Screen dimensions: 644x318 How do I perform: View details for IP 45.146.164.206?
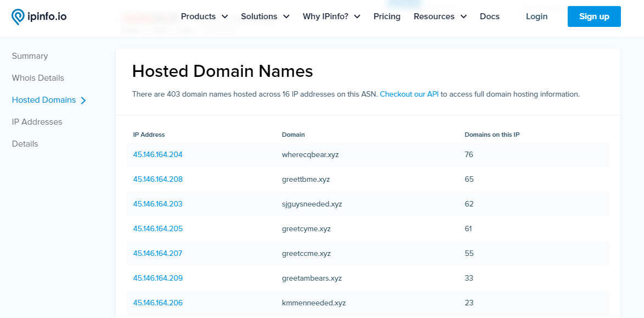coord(158,303)
